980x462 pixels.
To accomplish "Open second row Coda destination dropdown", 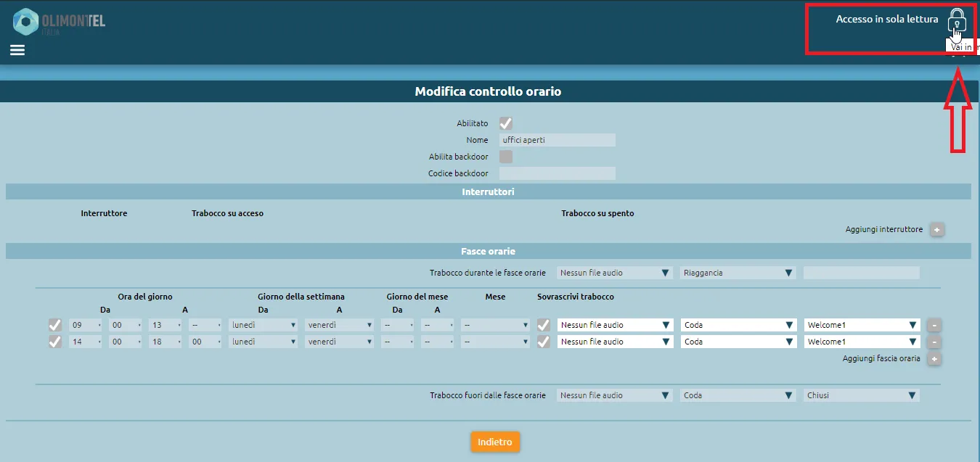I will (x=738, y=342).
